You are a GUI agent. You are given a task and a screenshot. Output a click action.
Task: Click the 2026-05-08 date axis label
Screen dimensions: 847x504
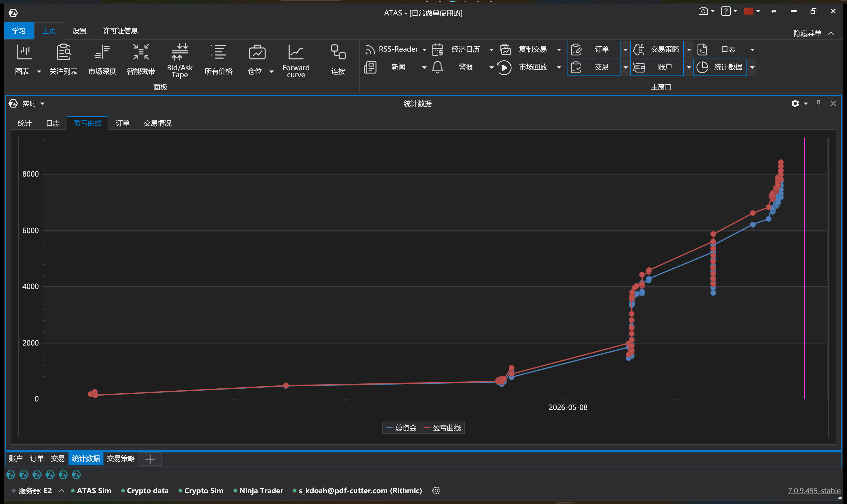pos(568,407)
